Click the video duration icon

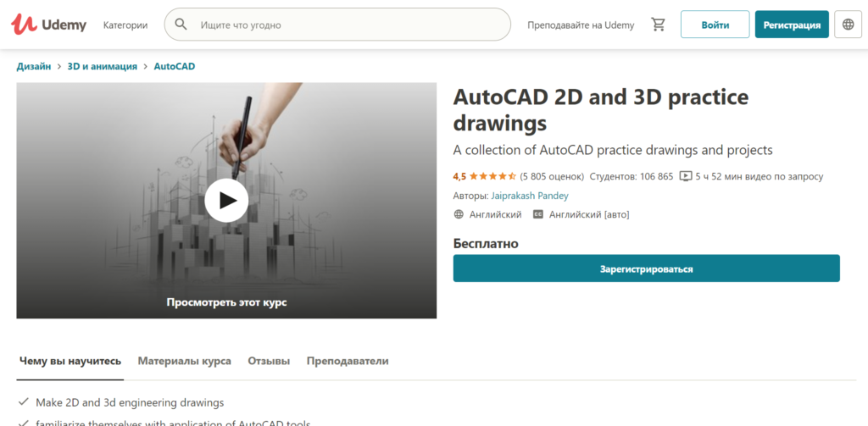pos(685,177)
